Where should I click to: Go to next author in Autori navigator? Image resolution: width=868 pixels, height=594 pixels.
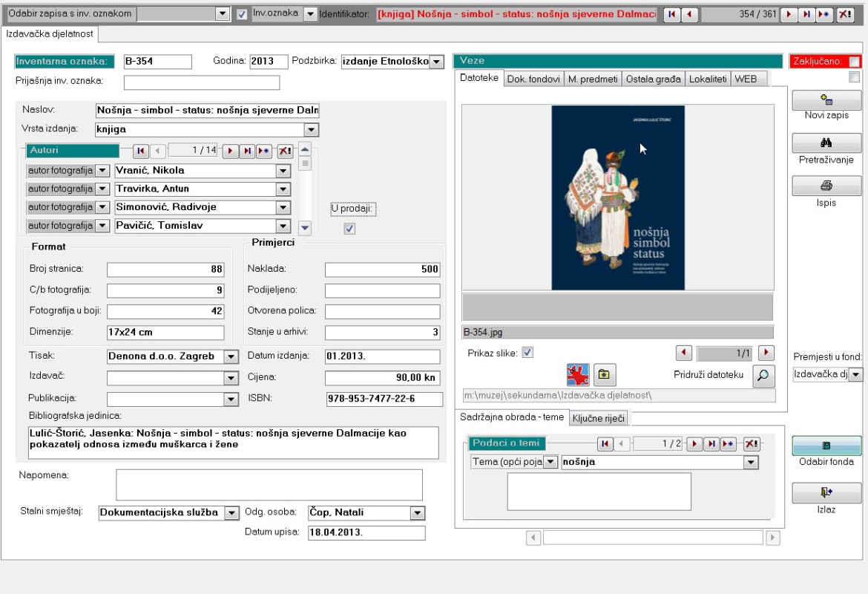tap(230, 150)
